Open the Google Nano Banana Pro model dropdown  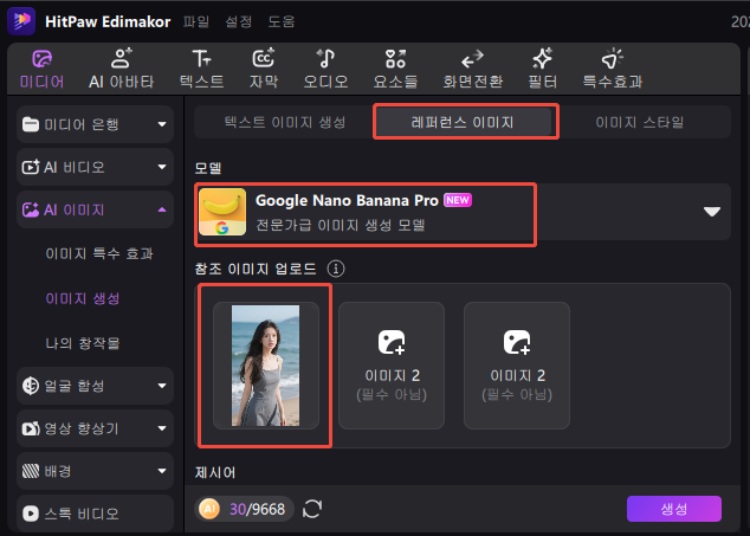tap(462, 212)
